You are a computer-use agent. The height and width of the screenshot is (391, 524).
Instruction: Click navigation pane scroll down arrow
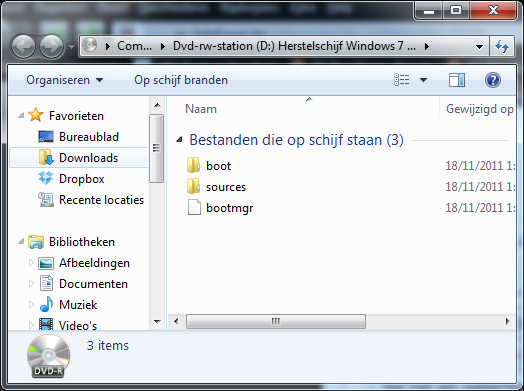[157, 321]
